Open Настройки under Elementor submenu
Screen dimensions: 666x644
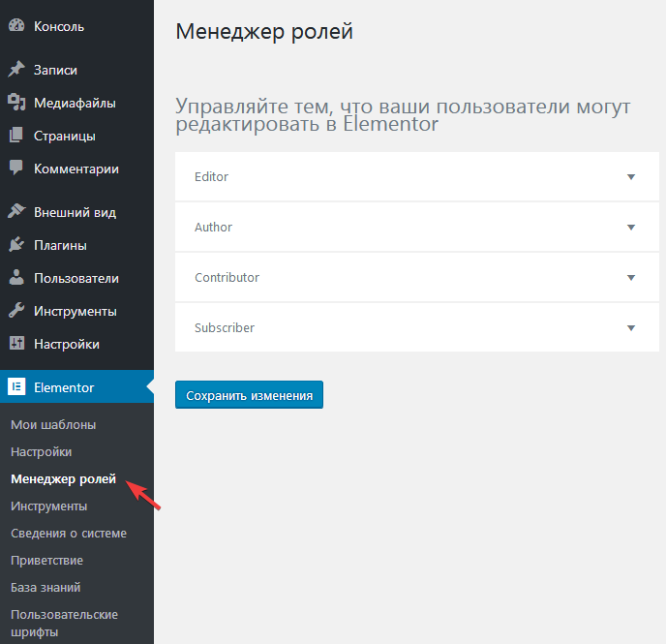[x=42, y=452]
